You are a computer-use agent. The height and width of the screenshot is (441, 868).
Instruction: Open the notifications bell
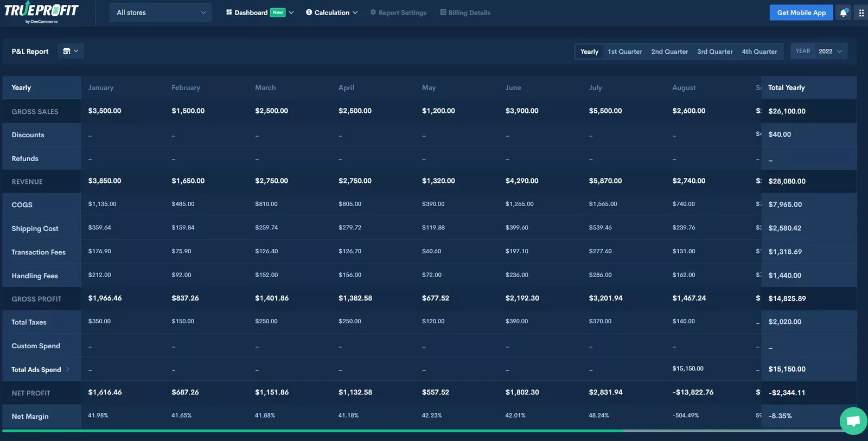tap(844, 12)
